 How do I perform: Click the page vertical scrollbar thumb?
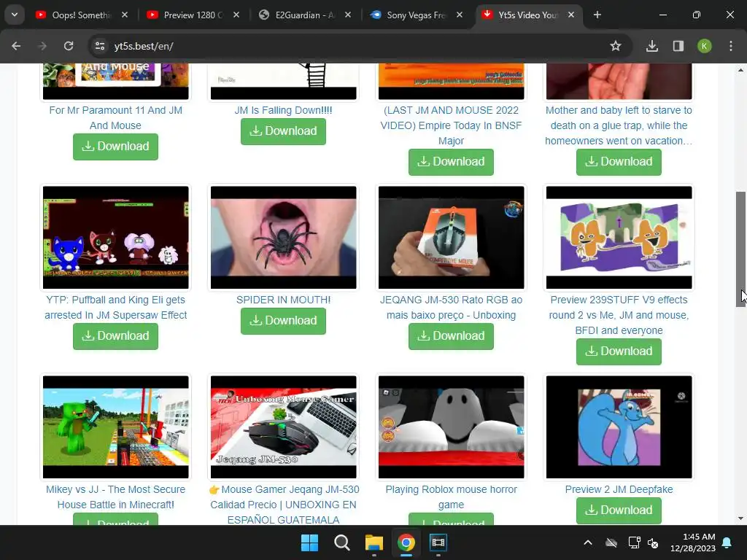pyautogui.click(x=740, y=249)
